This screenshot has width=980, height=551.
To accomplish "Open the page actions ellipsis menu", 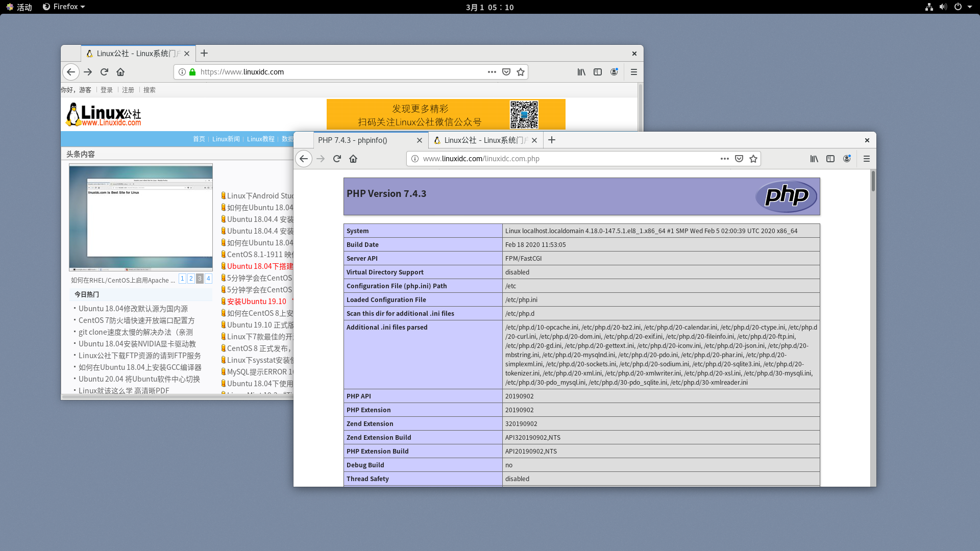I will tap(724, 159).
